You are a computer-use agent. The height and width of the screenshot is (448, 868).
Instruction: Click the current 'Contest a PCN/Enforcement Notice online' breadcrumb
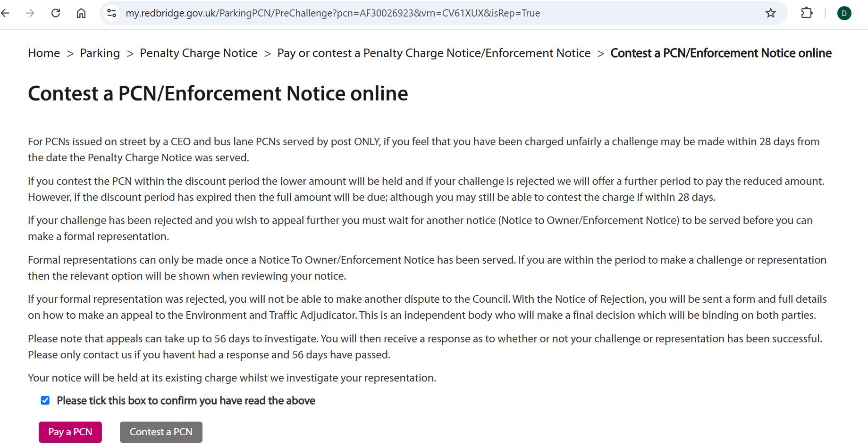pyautogui.click(x=721, y=53)
